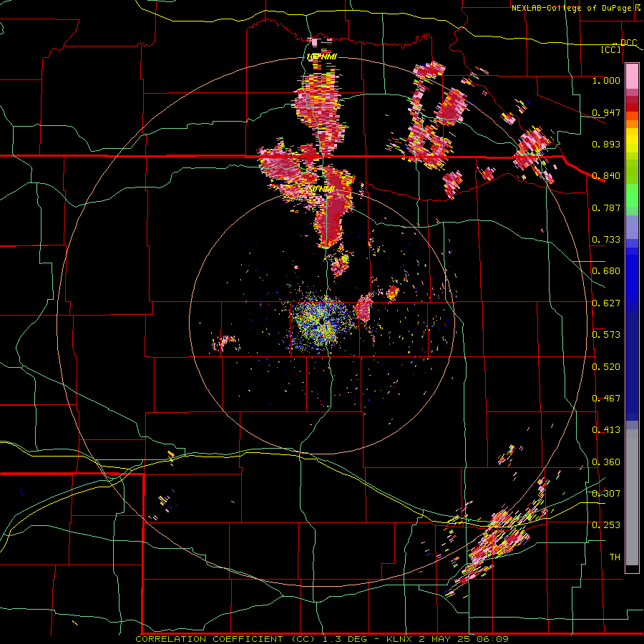Select the 0.680 scale value

[x=606, y=271]
